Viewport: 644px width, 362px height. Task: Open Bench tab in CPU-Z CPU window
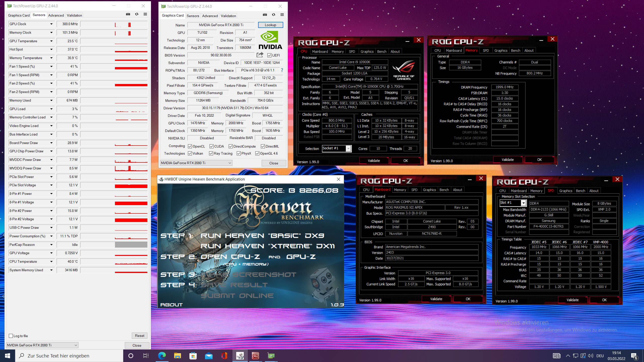point(382,52)
